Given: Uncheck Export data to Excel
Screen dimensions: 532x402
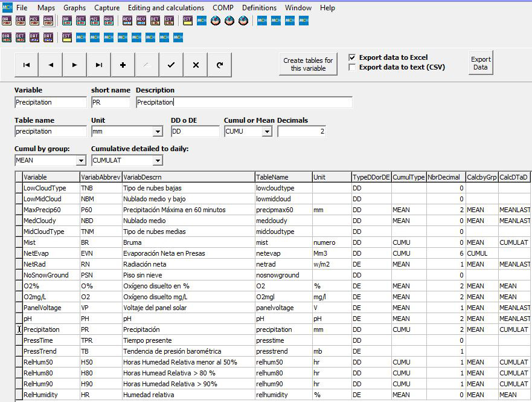Looking at the screenshot, I should (352, 57).
